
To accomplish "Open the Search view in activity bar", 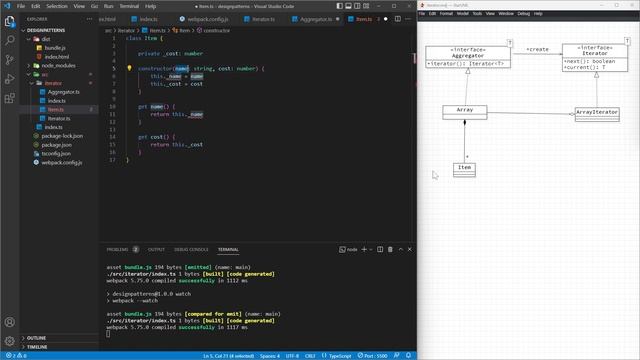I will [9, 40].
